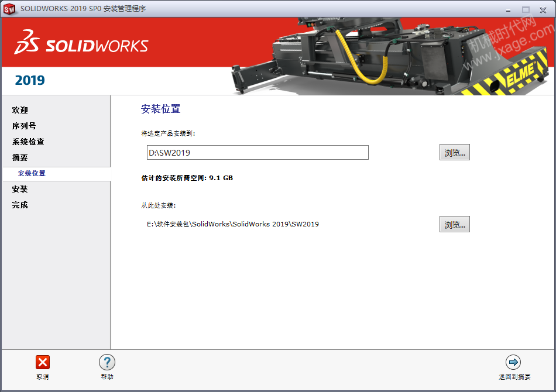Click the SOLIDWORKS logo in the banner
This screenshot has width=556, height=392.
pos(81,43)
